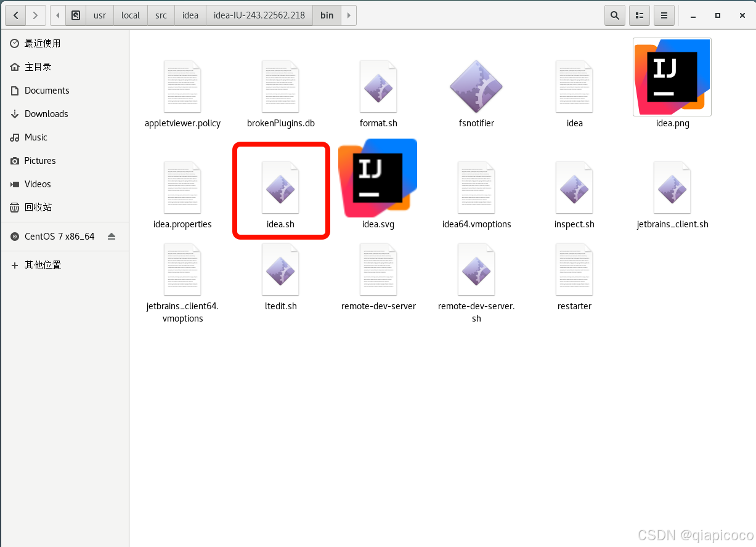Expand path bar left with small arrow
This screenshot has height=547, width=756.
coord(58,15)
